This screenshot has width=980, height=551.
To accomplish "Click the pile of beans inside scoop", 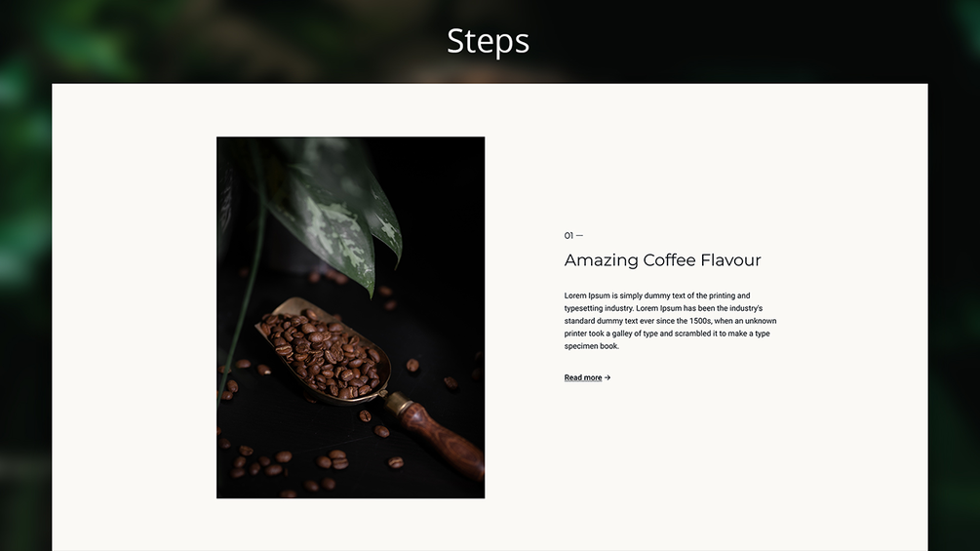I will coord(327,353).
